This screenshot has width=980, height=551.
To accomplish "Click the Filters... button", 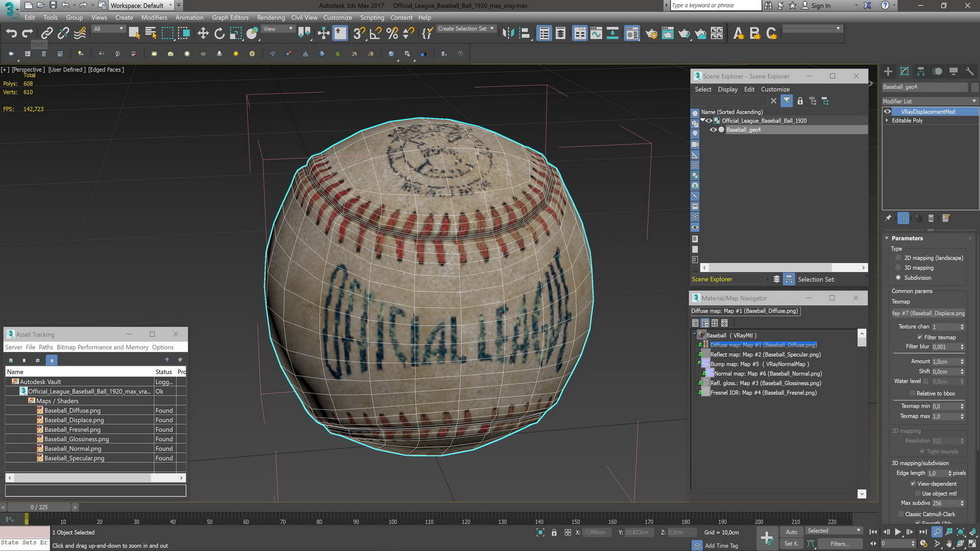I will tap(840, 544).
